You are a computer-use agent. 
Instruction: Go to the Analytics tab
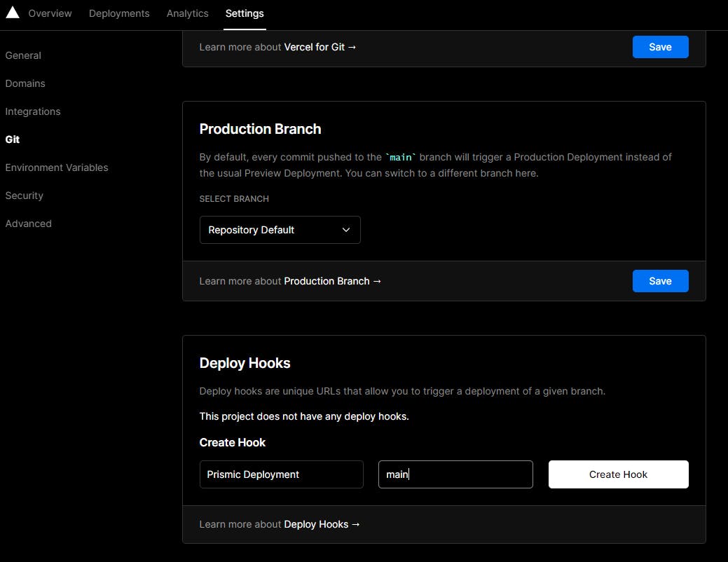click(188, 13)
